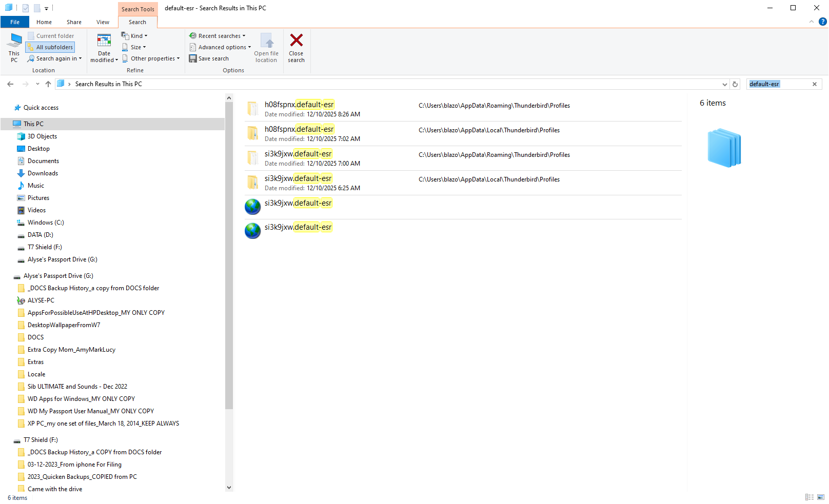
Task: Select Downloads in the navigation pane
Action: pyautogui.click(x=43, y=173)
